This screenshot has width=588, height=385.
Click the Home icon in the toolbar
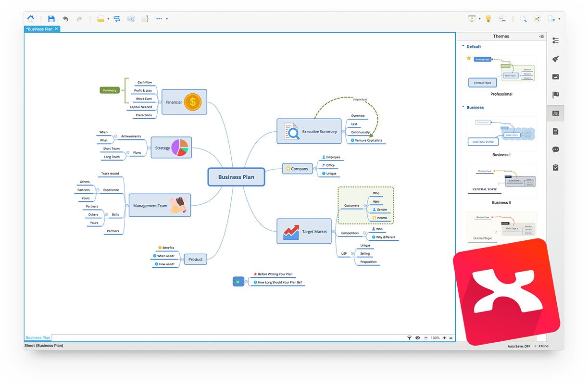[31, 19]
